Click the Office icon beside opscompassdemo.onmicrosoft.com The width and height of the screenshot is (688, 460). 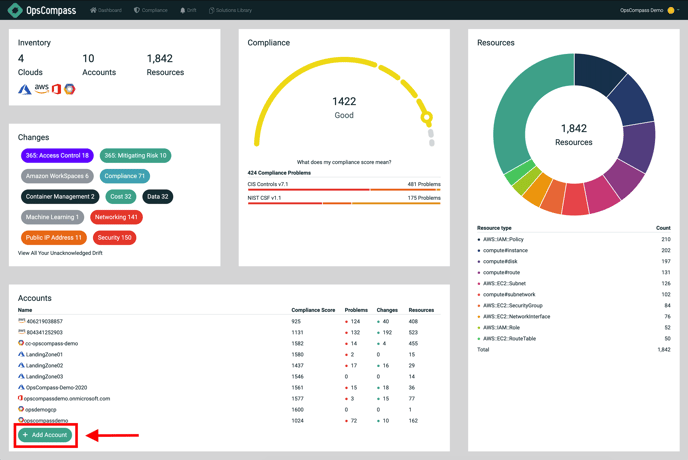(20, 398)
